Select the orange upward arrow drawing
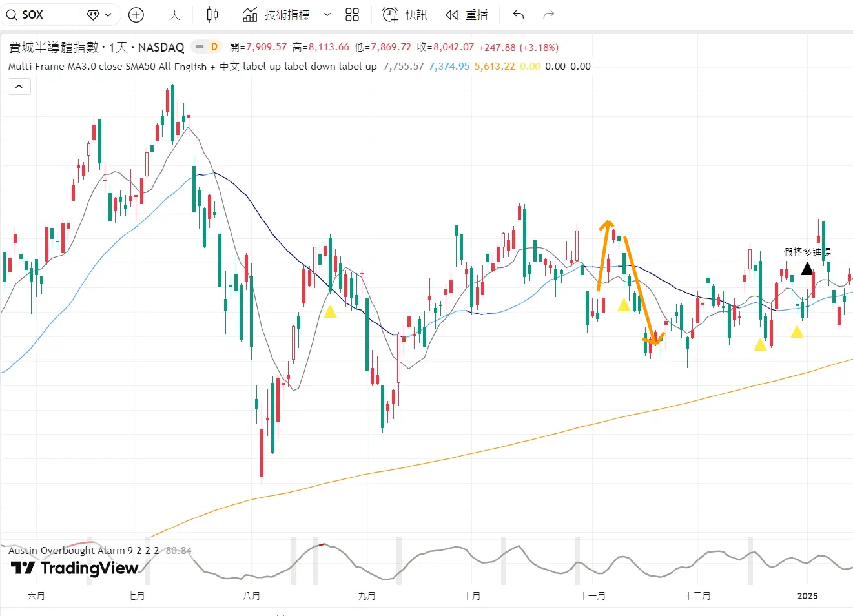 (603, 256)
